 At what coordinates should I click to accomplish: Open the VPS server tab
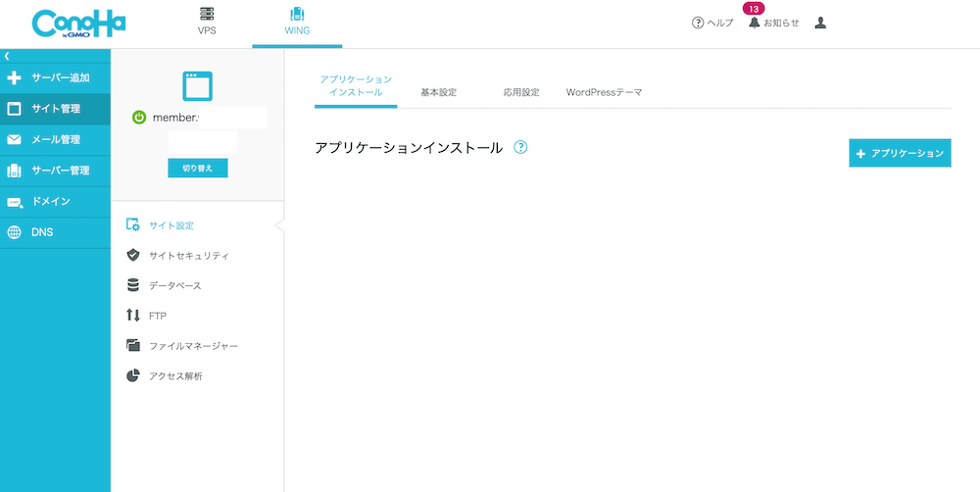[207, 22]
